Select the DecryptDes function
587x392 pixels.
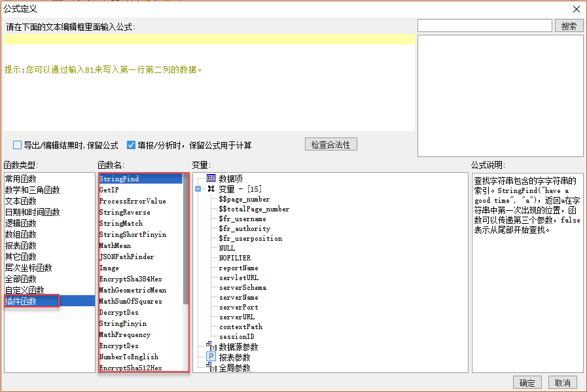coord(141,312)
